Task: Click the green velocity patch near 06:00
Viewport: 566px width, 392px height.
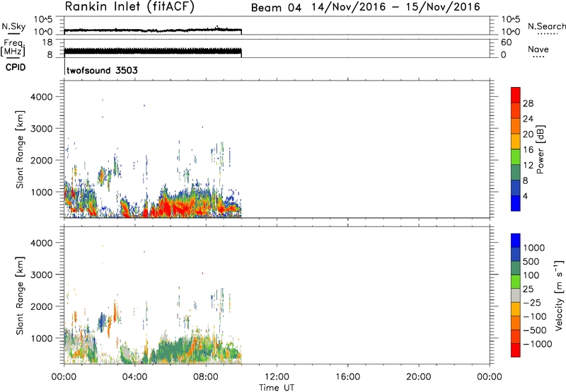Action: click(173, 352)
